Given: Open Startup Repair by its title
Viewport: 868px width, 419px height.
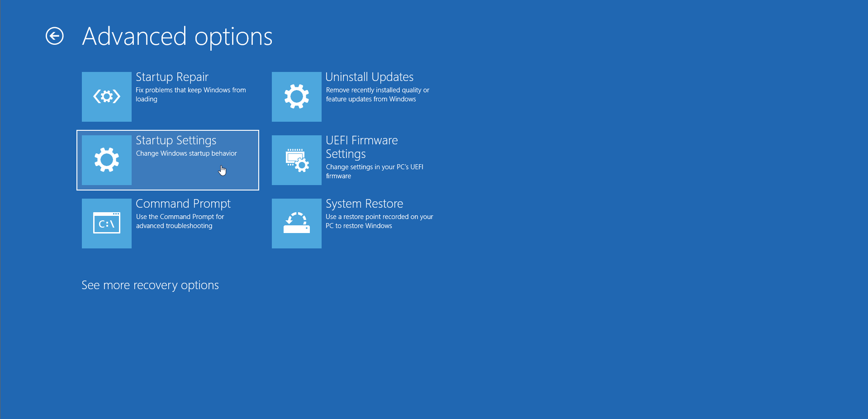Looking at the screenshot, I should coord(172,77).
